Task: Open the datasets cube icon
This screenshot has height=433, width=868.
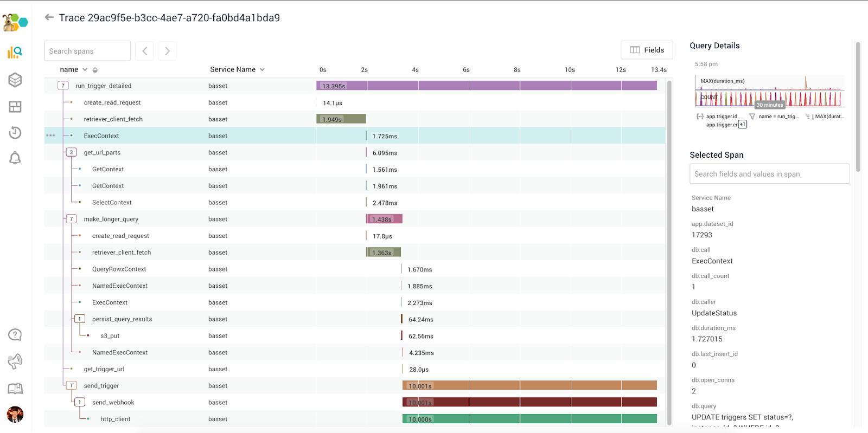Action: [x=15, y=80]
